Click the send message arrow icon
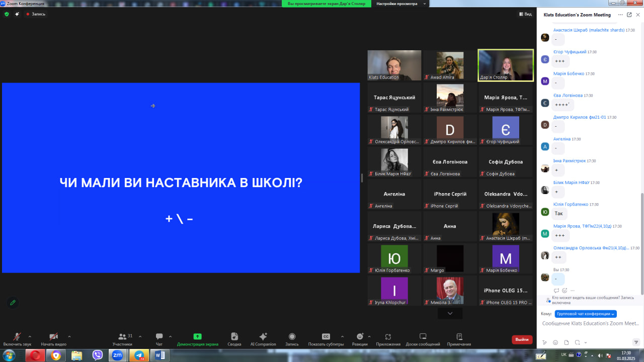 pos(636,342)
